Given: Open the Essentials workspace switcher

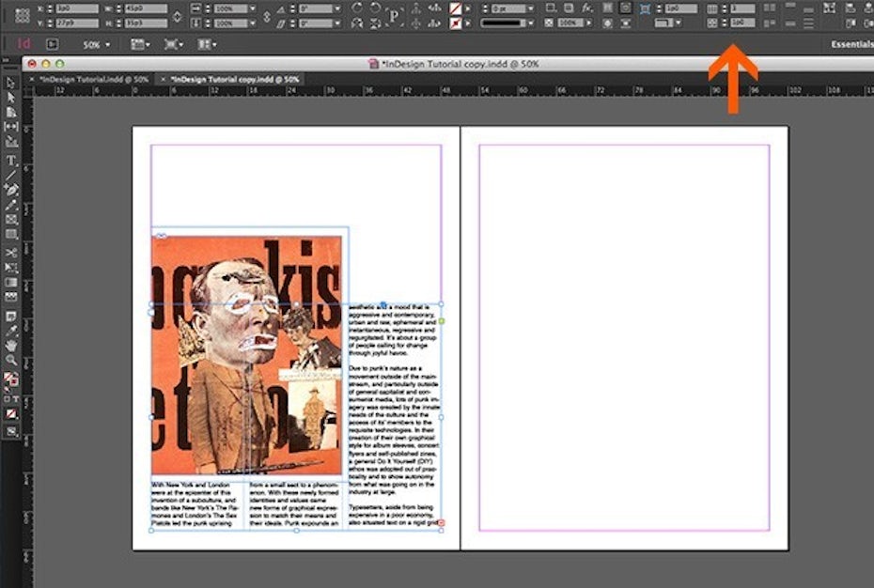Looking at the screenshot, I should point(851,44).
